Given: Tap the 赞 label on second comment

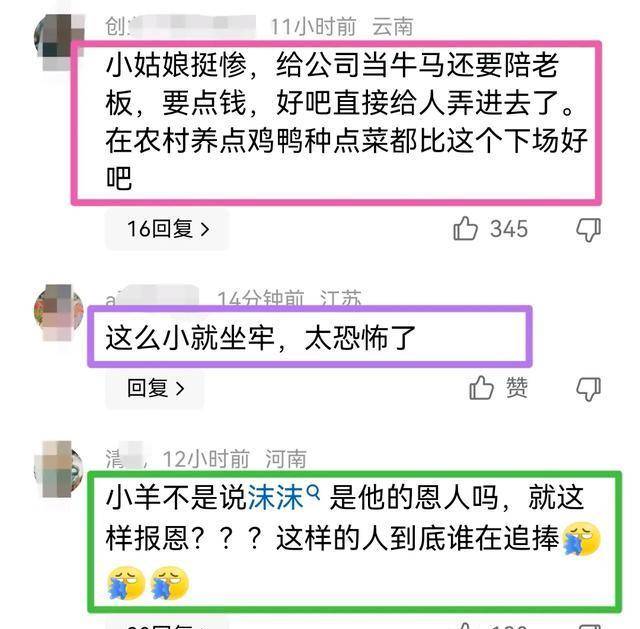Looking at the screenshot, I should click(x=517, y=388).
